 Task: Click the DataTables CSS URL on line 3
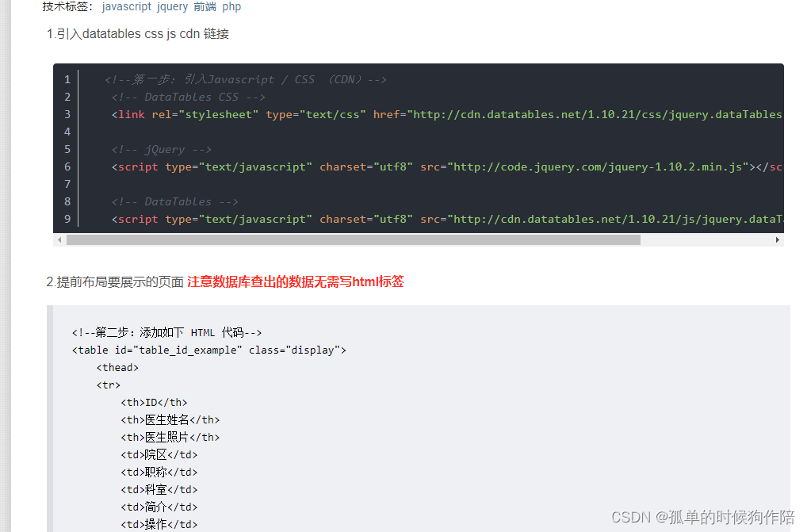pyautogui.click(x=595, y=114)
